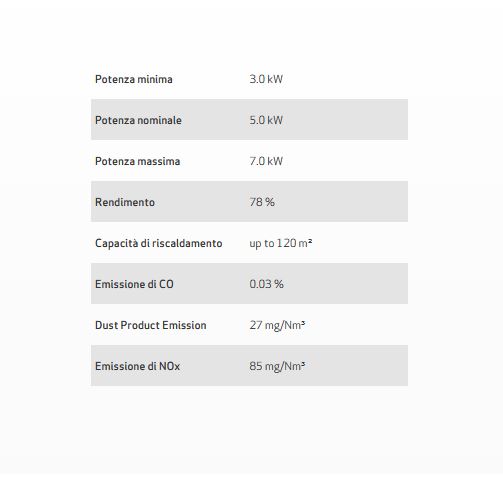Click empty space in the Emissione di CO row
Viewport: 503px width, 482px height.
pyautogui.click(x=347, y=284)
